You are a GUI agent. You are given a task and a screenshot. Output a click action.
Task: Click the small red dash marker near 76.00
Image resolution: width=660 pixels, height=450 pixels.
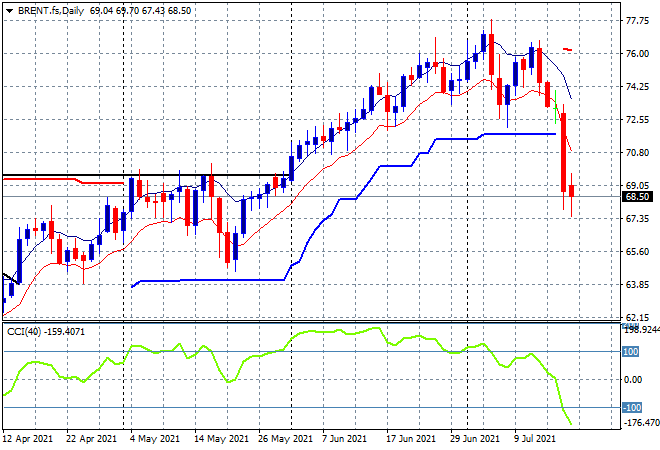click(567, 50)
